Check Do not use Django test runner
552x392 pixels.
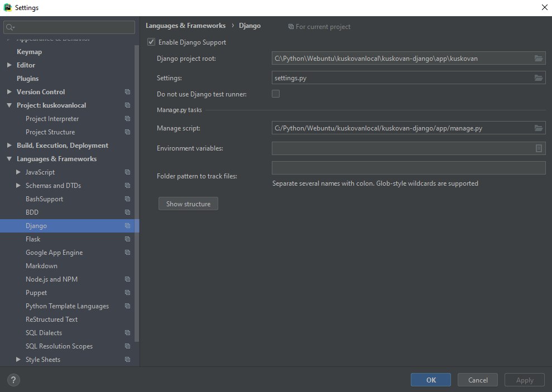coord(276,94)
